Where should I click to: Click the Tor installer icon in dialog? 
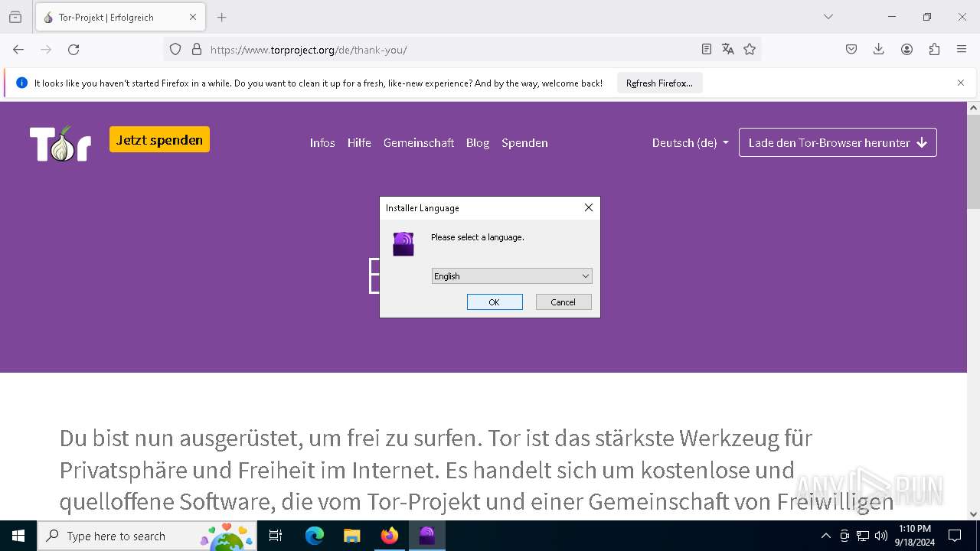(x=403, y=244)
